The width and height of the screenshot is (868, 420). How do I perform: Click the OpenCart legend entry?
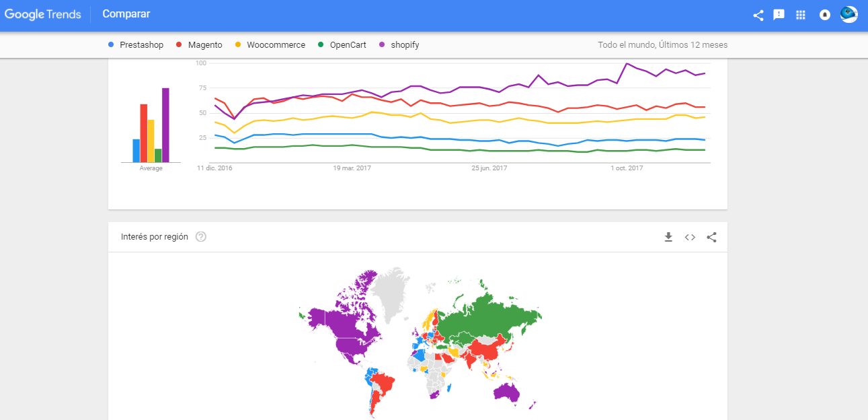pyautogui.click(x=348, y=45)
